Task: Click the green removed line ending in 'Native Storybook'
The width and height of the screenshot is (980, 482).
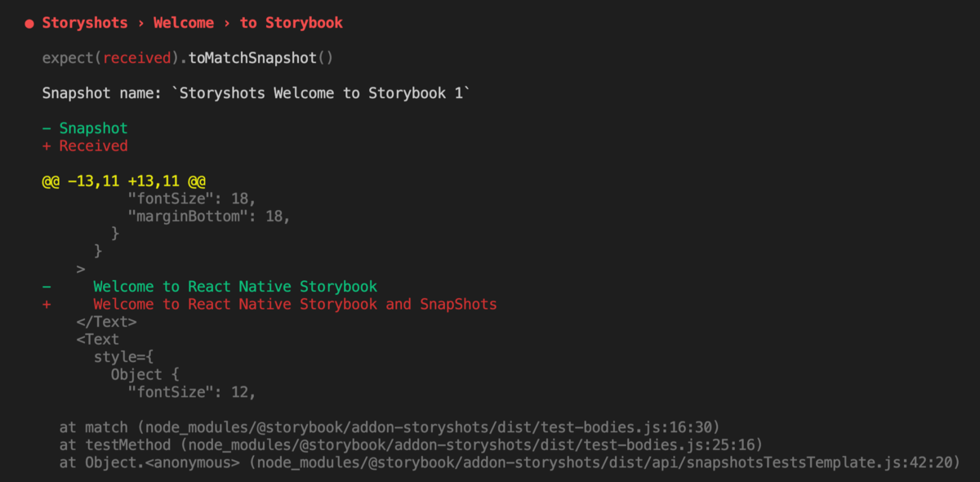Action: [x=210, y=287]
